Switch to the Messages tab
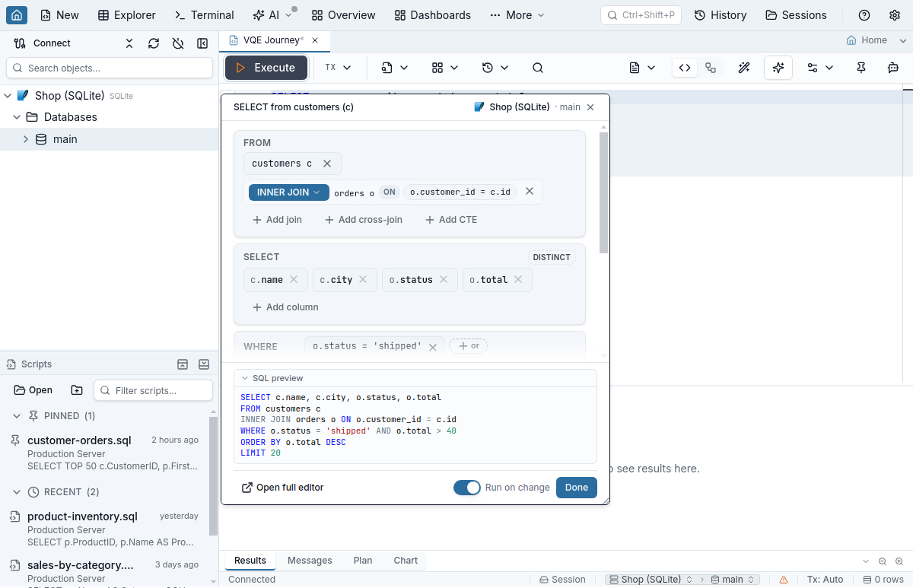 (310, 561)
